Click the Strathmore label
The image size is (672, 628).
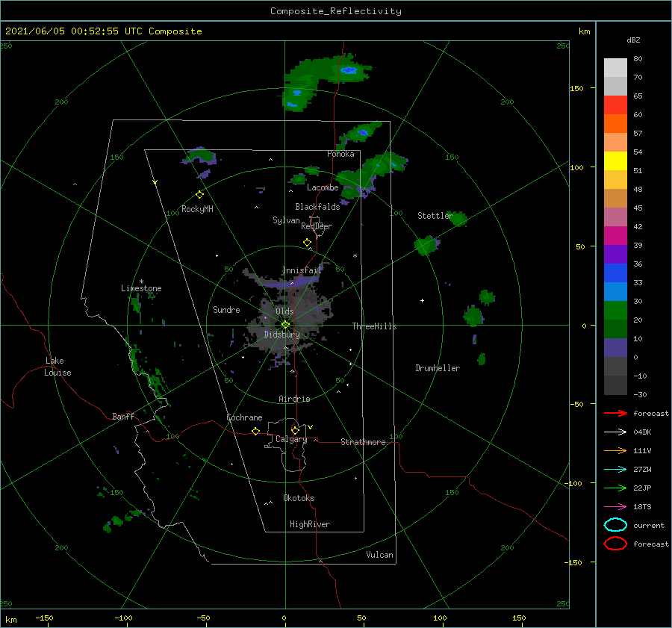(x=363, y=442)
